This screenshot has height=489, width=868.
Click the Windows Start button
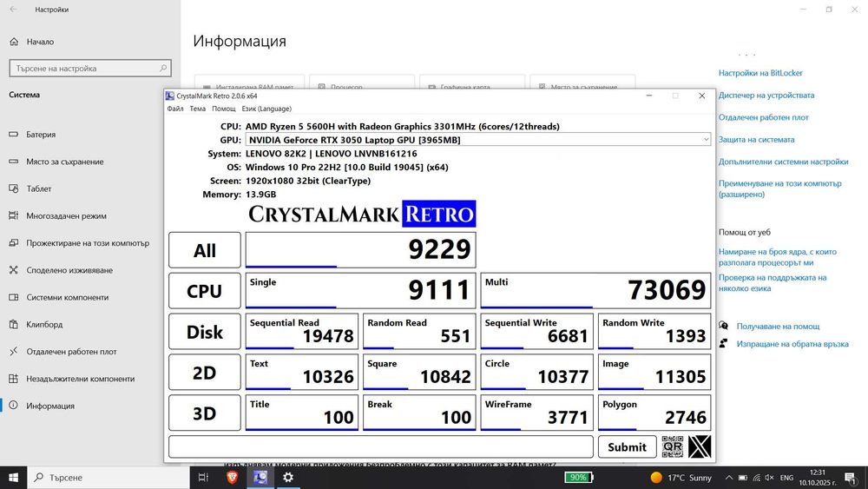tap(15, 477)
